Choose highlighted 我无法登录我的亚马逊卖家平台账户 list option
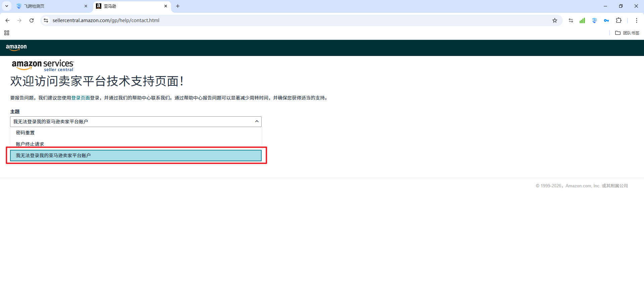The image size is (644, 308). click(136, 156)
